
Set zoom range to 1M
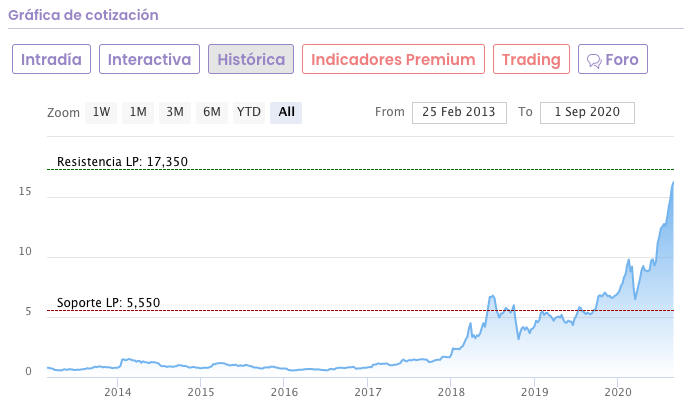[138, 112]
